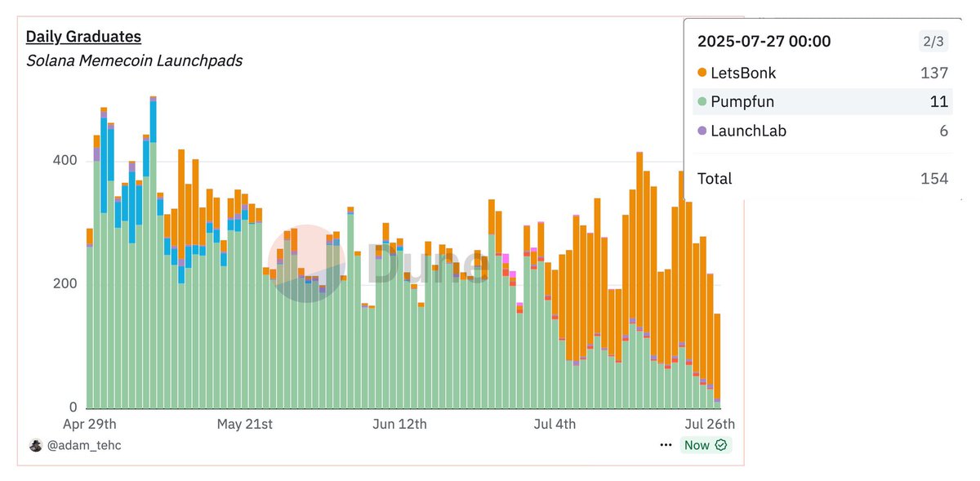This screenshot has width=980, height=481.
Task: Select the LetsBonk orange legend dot
Action: tap(702, 73)
